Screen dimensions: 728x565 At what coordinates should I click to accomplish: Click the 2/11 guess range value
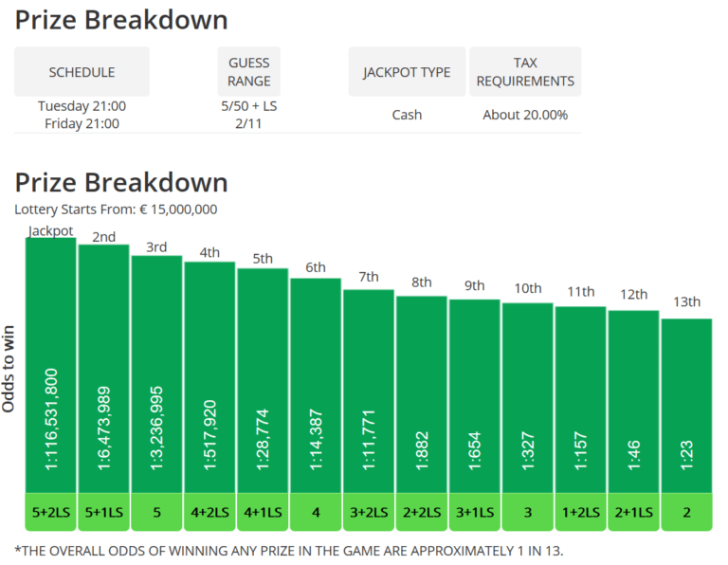[249, 123]
